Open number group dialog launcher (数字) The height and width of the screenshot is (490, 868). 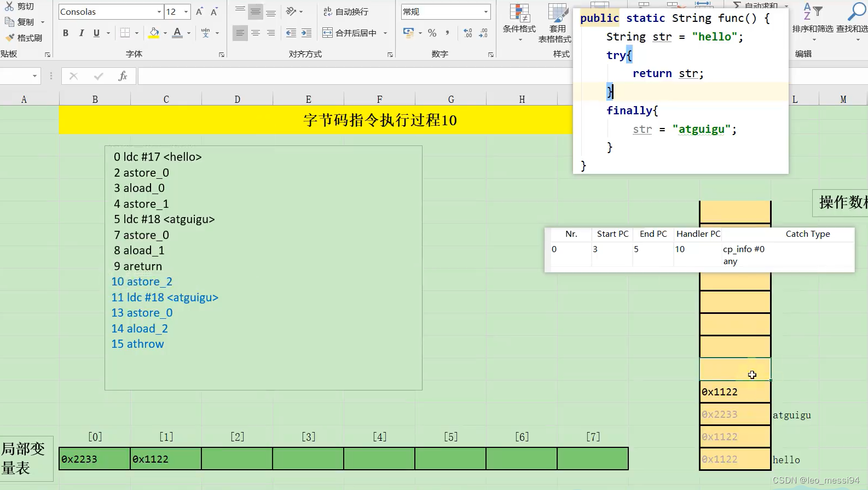(x=491, y=55)
